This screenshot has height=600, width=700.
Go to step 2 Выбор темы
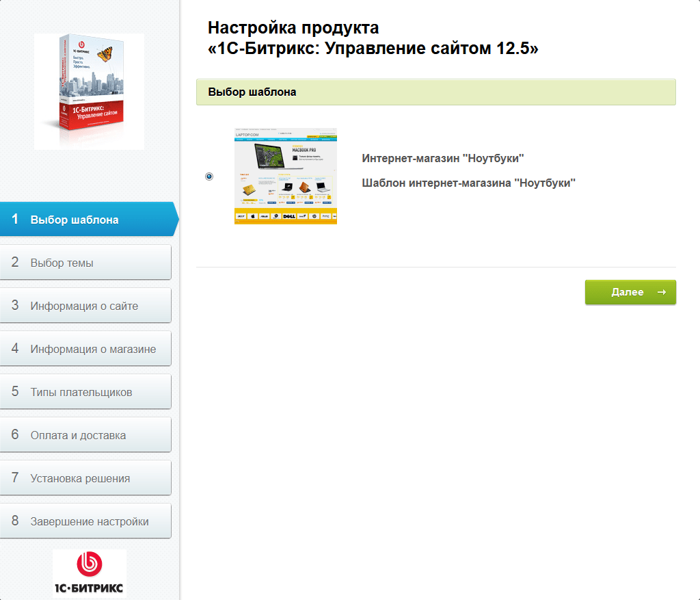[85, 262]
